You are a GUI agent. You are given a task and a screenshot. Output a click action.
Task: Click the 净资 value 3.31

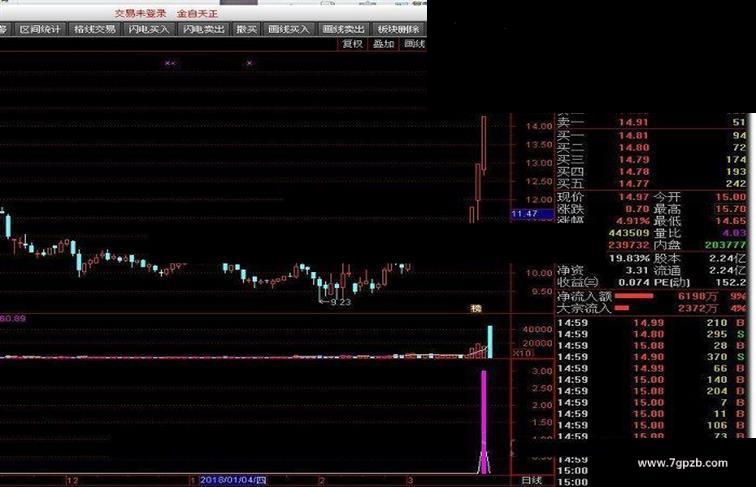click(x=637, y=271)
